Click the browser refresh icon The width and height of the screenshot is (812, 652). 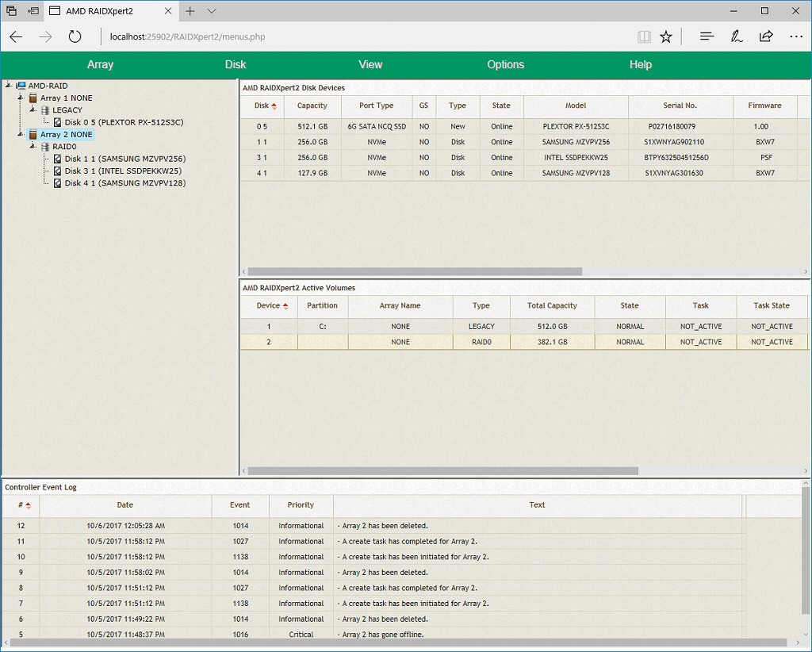(75, 36)
